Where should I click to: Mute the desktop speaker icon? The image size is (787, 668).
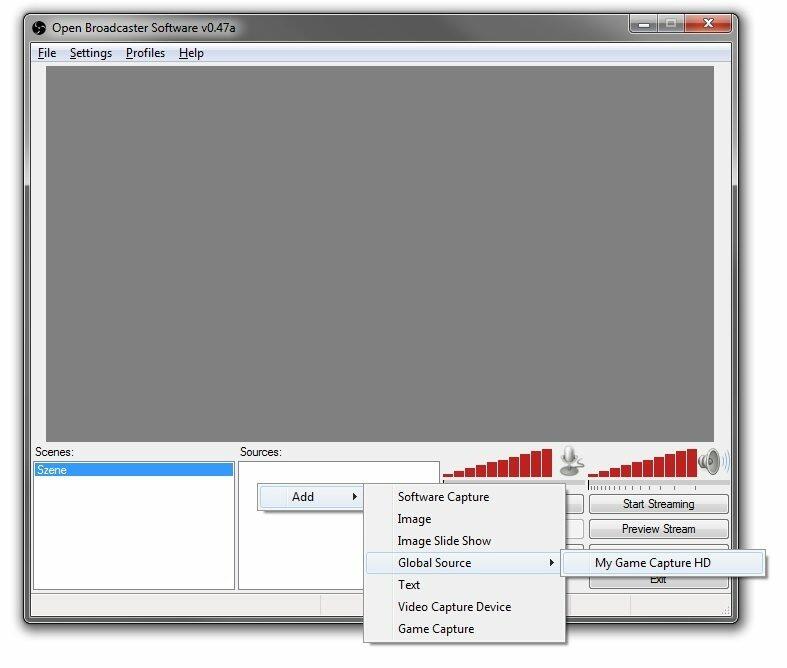coord(713,462)
